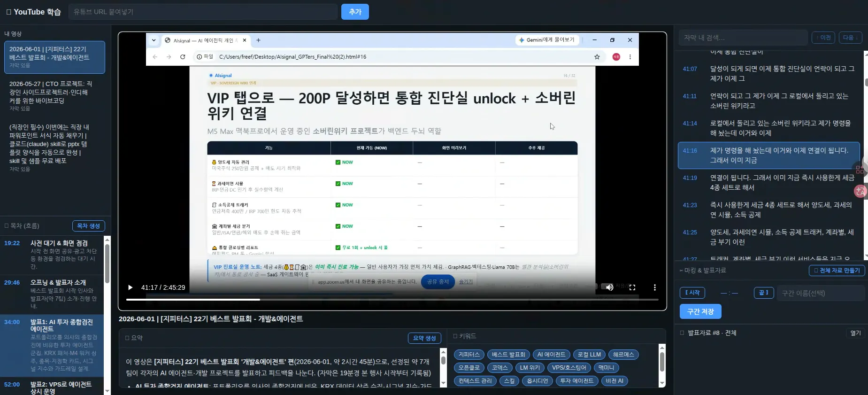The image size is (868, 395).
Task: Select subtitle line at 41:19
Action: (769, 183)
